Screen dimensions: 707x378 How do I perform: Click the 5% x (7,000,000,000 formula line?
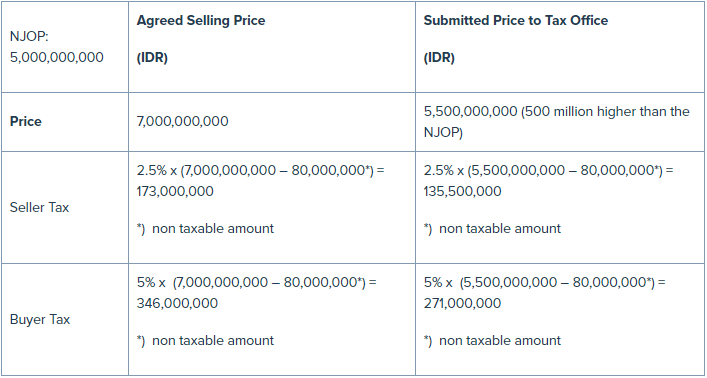click(x=257, y=282)
